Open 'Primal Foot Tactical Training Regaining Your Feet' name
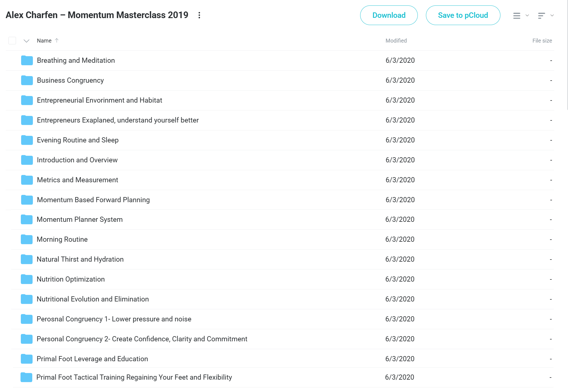This screenshot has width=568, height=392. [x=134, y=377]
